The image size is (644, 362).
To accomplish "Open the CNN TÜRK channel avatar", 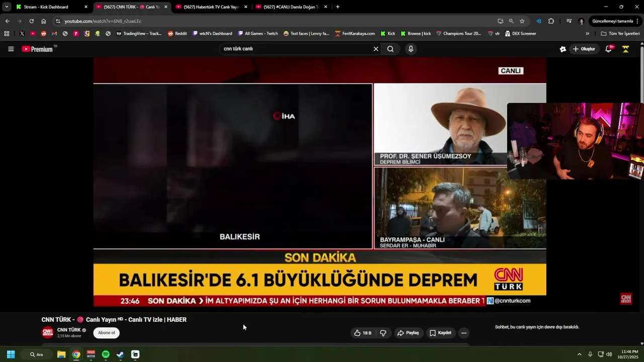I will pos(47,332).
